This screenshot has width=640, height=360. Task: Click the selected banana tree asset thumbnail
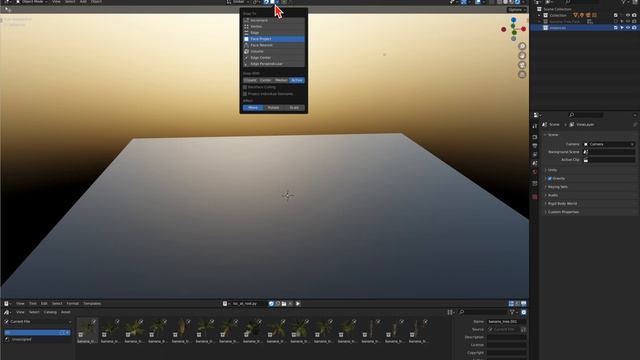87,331
